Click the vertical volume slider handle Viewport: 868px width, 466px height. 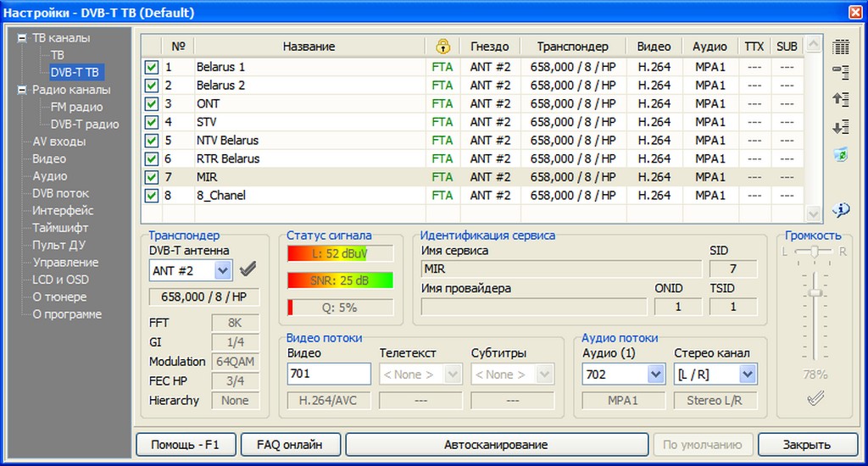click(815, 292)
